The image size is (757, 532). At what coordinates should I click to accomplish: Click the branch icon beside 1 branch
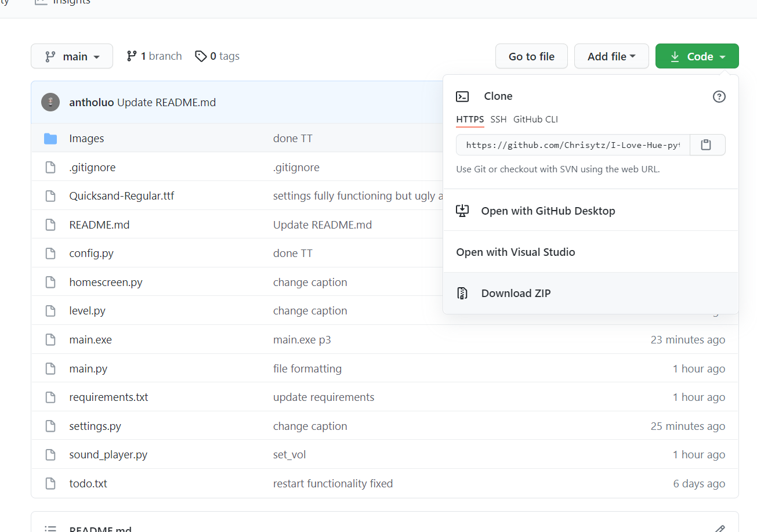point(132,56)
